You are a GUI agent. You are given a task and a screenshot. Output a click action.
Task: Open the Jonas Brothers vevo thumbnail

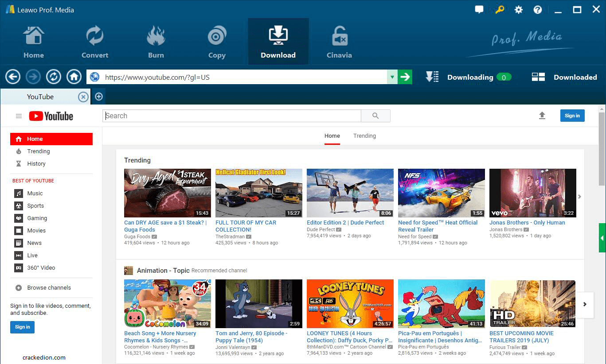pyautogui.click(x=533, y=193)
